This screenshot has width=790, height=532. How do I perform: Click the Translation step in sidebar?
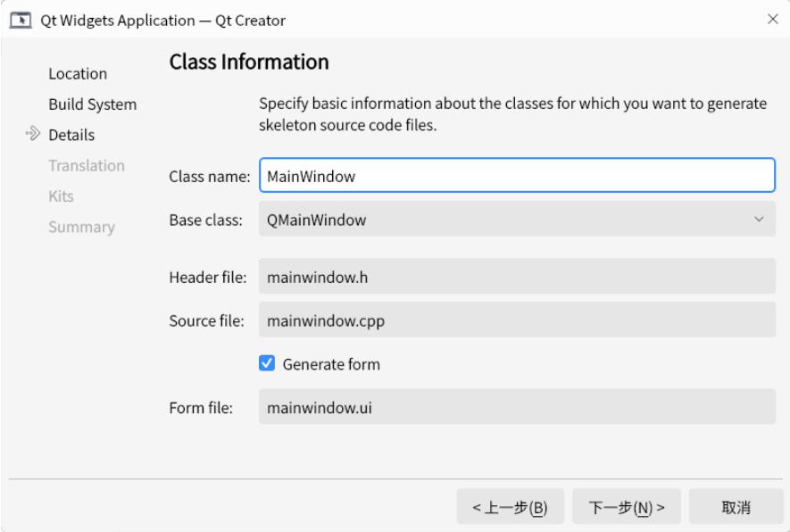[x=86, y=165]
